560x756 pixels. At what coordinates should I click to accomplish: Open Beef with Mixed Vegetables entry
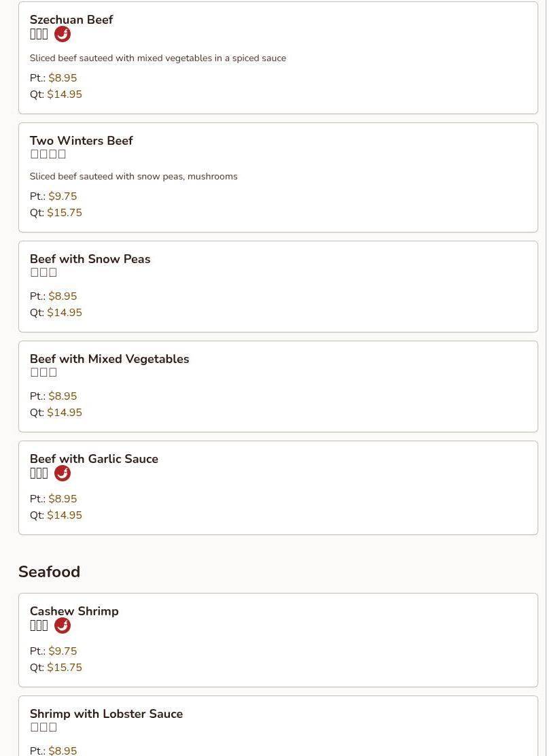(278, 386)
